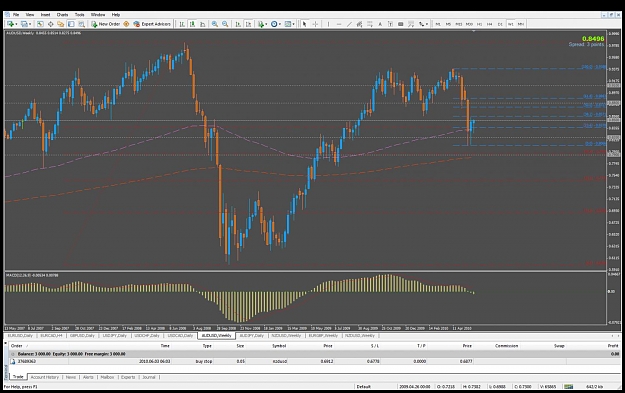
Task: Switch chart to Line Chart mode
Action: pyautogui.click(x=202, y=24)
